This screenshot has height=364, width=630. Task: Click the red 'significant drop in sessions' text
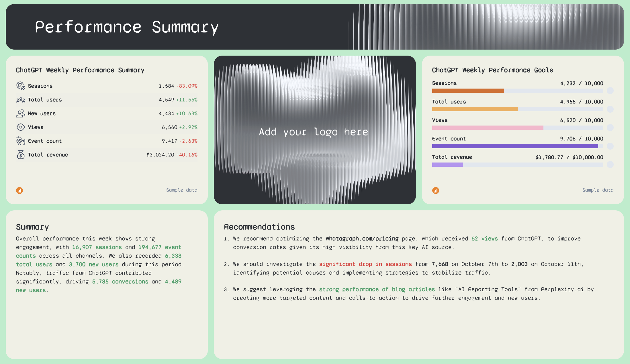point(365,264)
